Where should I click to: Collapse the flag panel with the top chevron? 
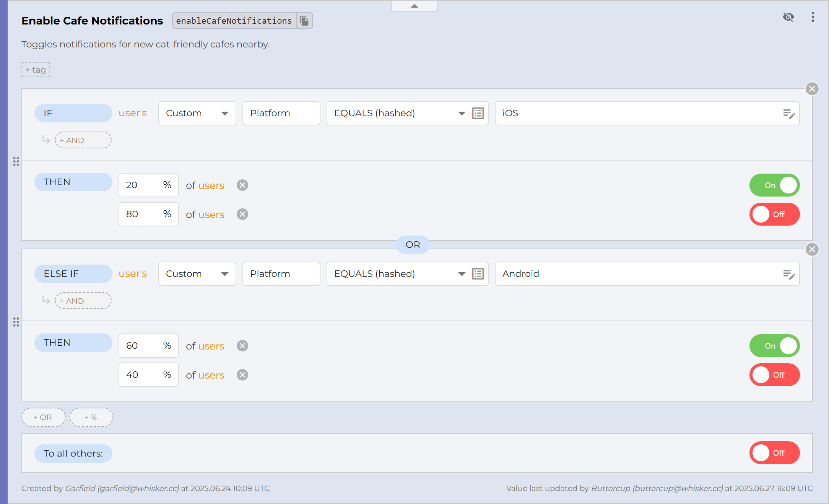[x=414, y=6]
